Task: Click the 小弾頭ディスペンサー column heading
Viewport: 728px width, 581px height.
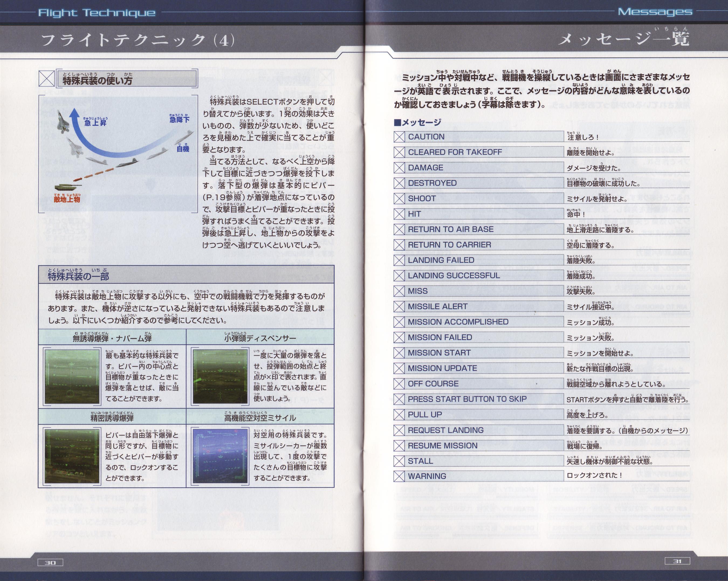Action: pyautogui.click(x=260, y=339)
